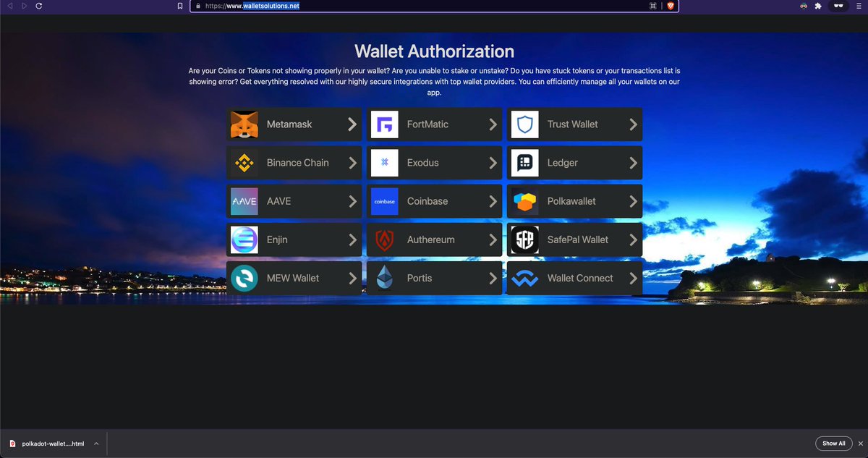Select the Trust Wallet label
The height and width of the screenshot is (458, 868).
(573, 124)
